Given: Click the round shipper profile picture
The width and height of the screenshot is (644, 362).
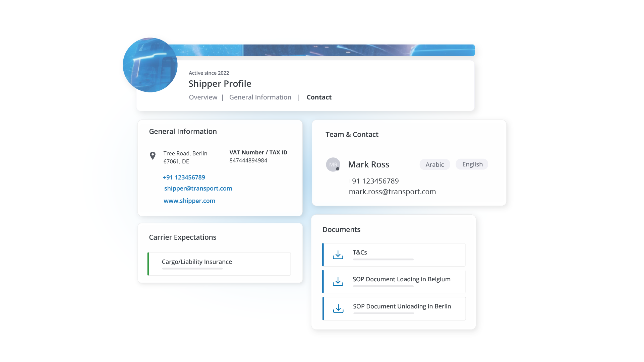Looking at the screenshot, I should [150, 65].
